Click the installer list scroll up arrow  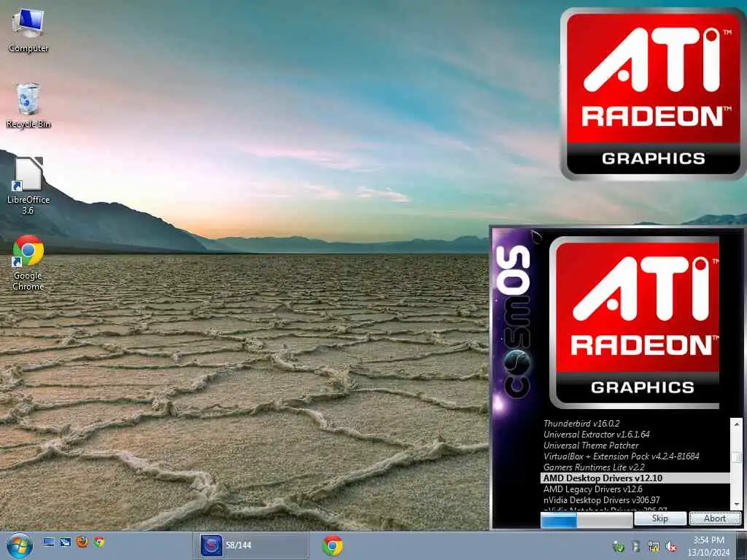pyautogui.click(x=737, y=424)
